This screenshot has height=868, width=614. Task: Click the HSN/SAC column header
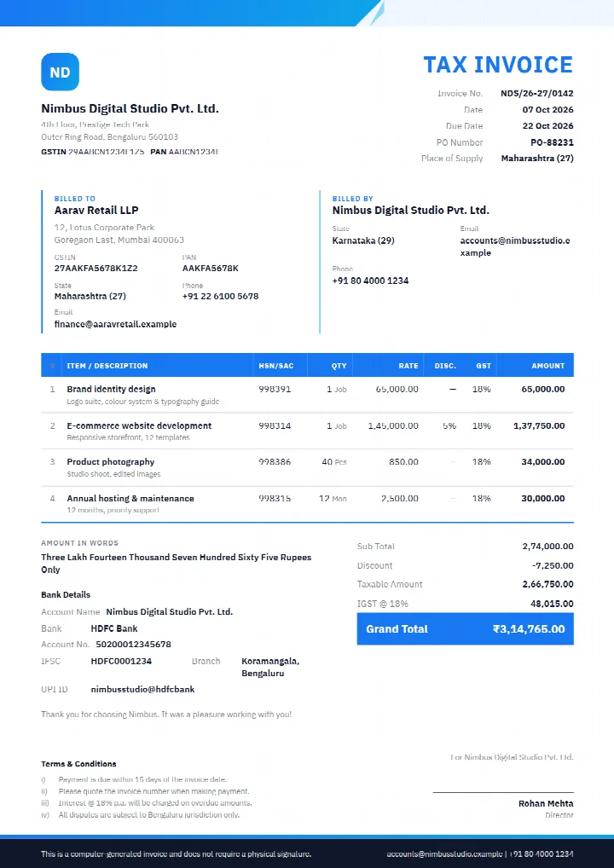(x=276, y=366)
